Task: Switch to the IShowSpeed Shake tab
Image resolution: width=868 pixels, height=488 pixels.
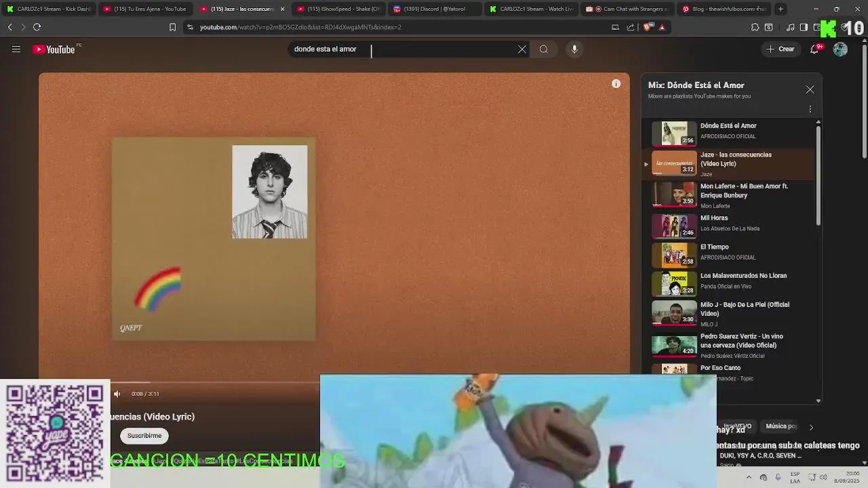Action: click(x=338, y=9)
